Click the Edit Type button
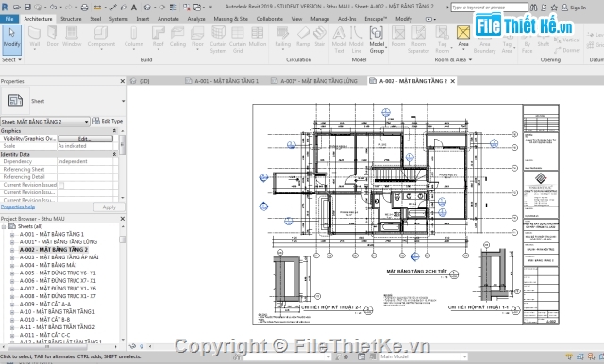604x364 pixels. click(108, 122)
